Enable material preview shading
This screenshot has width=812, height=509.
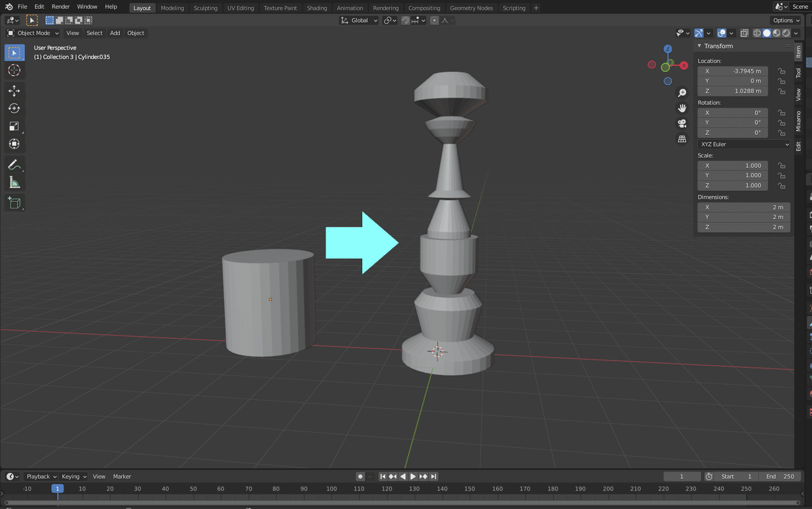[776, 33]
